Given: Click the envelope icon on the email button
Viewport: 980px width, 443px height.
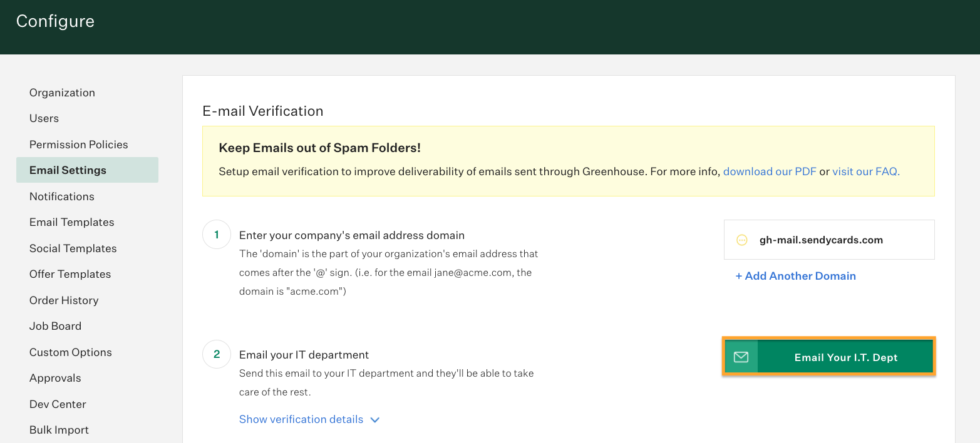Looking at the screenshot, I should (741, 357).
